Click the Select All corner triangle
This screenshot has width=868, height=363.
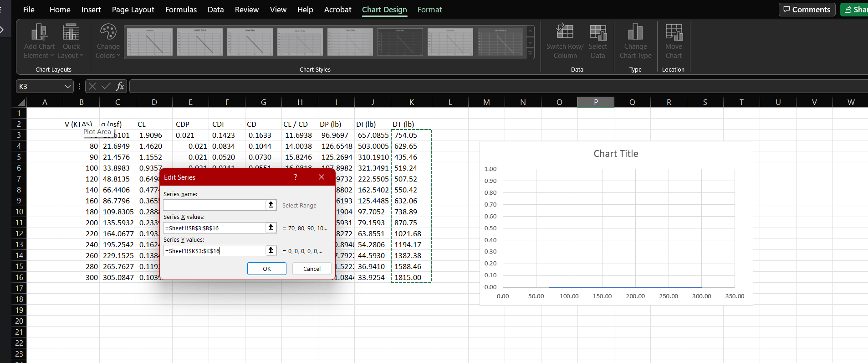(21, 102)
